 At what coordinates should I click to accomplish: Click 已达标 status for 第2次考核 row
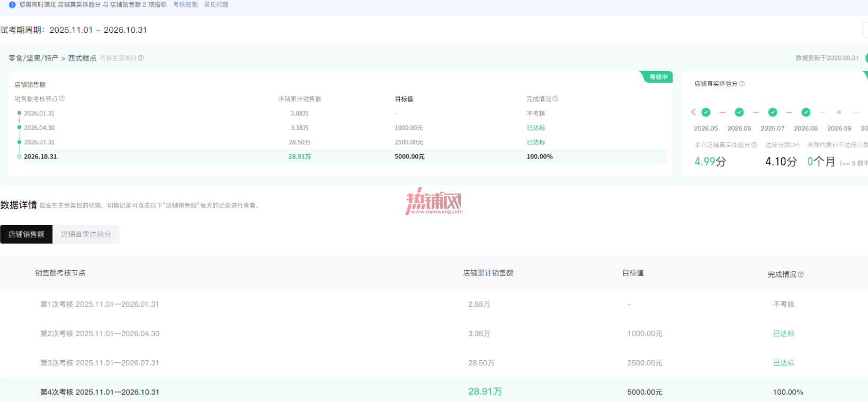tap(784, 334)
